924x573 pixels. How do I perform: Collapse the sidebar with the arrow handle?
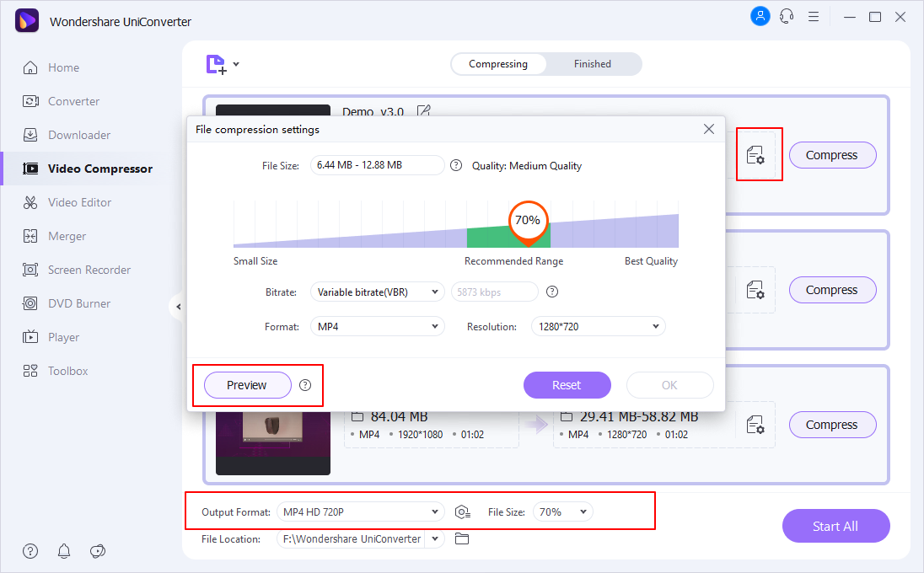tap(178, 306)
